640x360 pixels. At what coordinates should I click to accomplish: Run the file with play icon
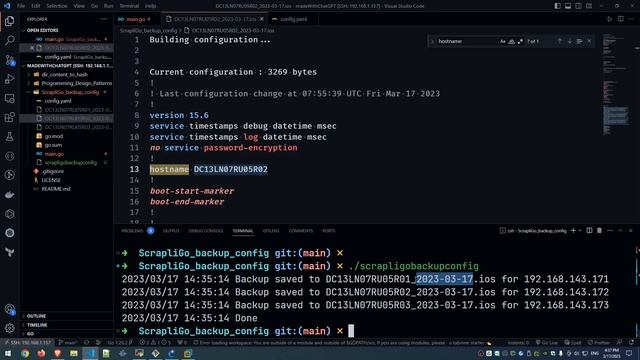609,19
